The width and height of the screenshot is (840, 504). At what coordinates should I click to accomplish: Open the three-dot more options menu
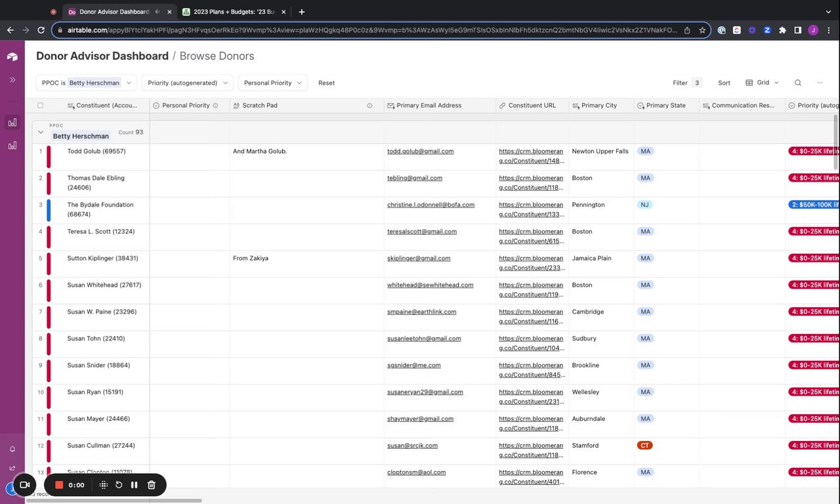click(820, 83)
